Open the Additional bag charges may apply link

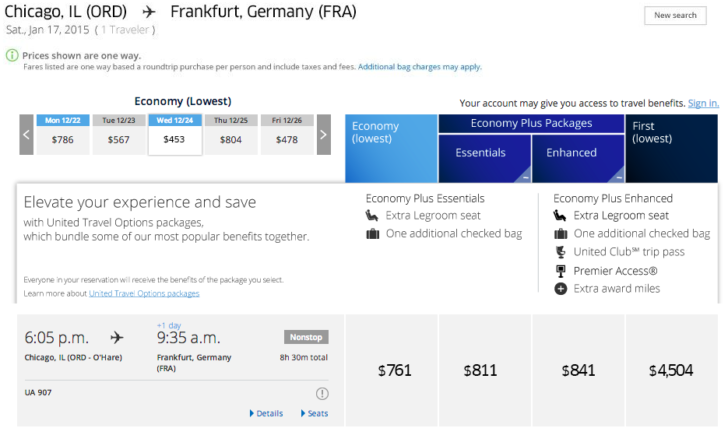click(x=419, y=67)
